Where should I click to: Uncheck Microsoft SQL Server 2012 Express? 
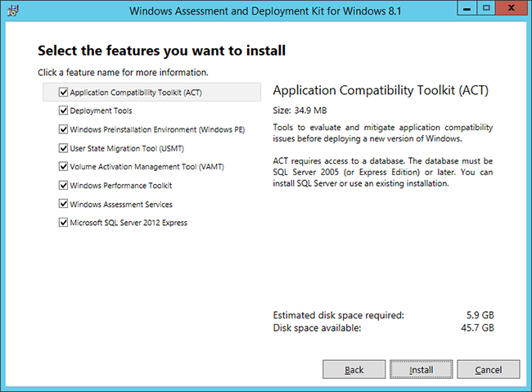(x=63, y=223)
